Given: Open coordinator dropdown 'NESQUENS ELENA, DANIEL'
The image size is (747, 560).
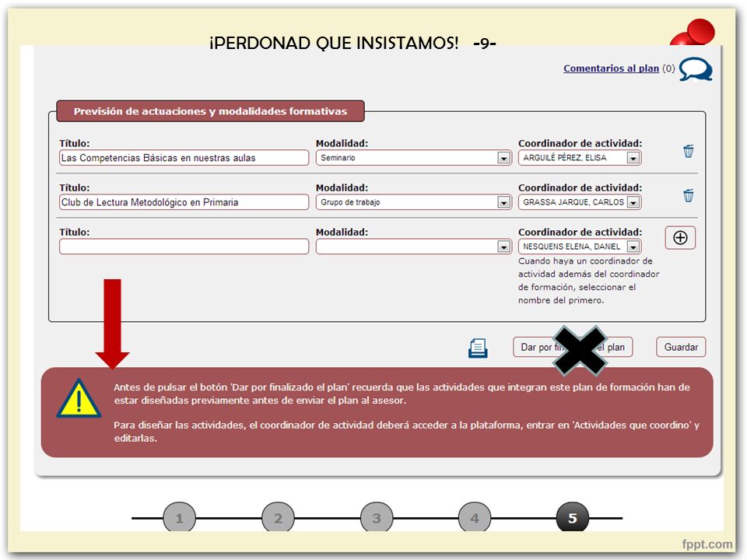Looking at the screenshot, I should click(x=580, y=247).
